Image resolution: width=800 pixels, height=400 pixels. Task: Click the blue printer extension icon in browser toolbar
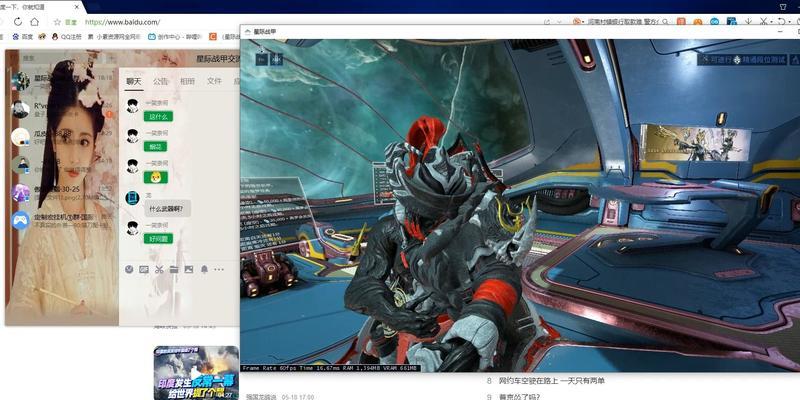732,22
